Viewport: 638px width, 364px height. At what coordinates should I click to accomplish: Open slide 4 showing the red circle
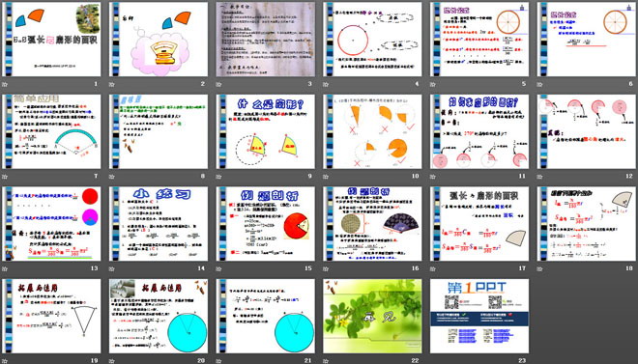pos(372,40)
